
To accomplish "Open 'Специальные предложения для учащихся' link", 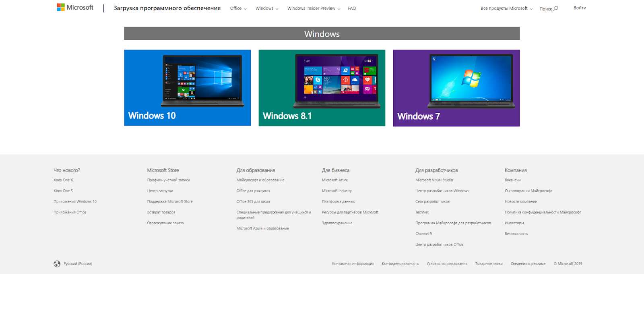I will [274, 215].
